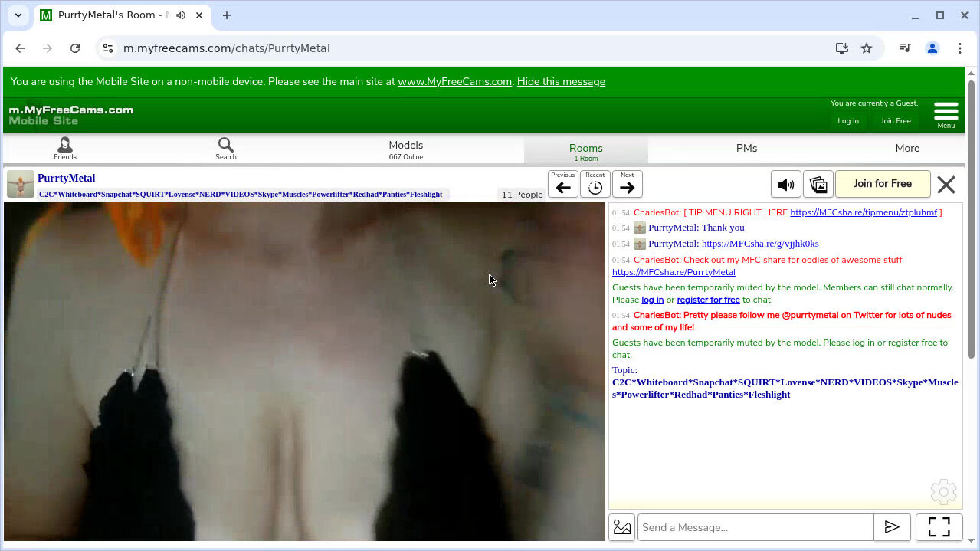Click the send message arrow icon
The height and width of the screenshot is (551, 980).
point(892,527)
